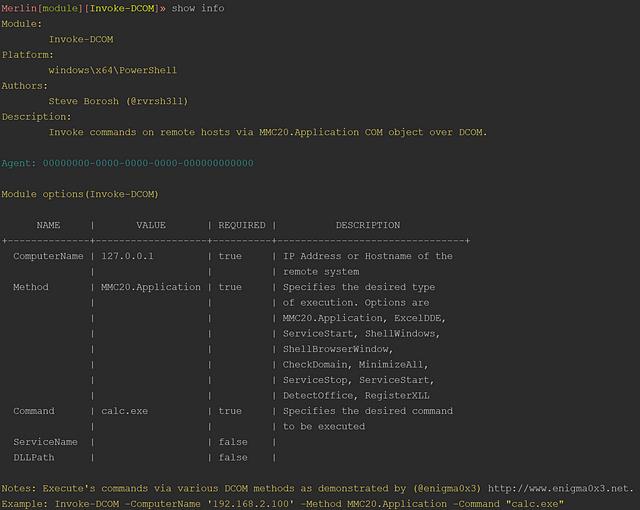640x510 pixels.
Task: Click the DESCRIPTION column header
Action: [368, 225]
